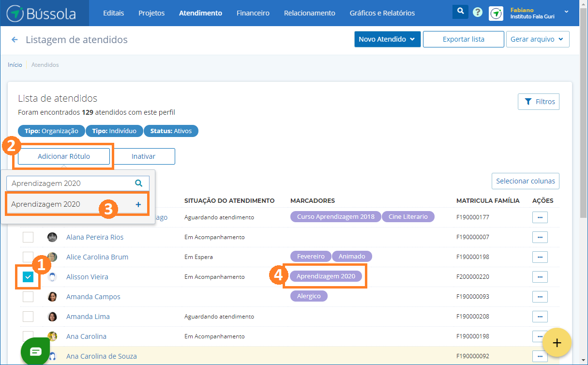588x365 pixels.
Task: Click the Exportar lista button
Action: click(x=463, y=39)
